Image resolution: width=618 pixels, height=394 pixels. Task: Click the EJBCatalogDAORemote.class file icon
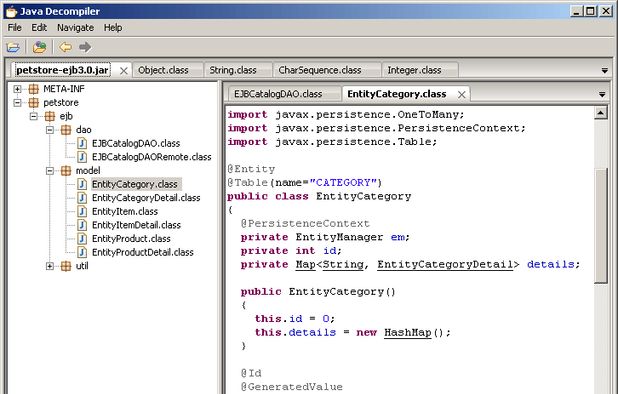[x=82, y=157]
